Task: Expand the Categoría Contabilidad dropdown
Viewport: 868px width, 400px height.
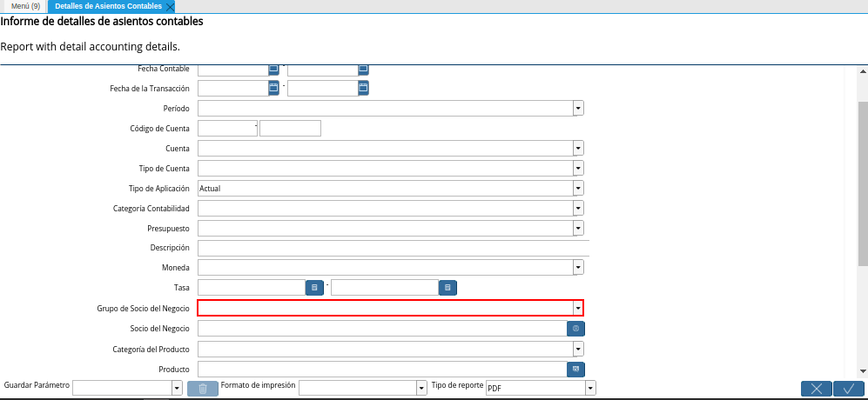Action: click(578, 208)
